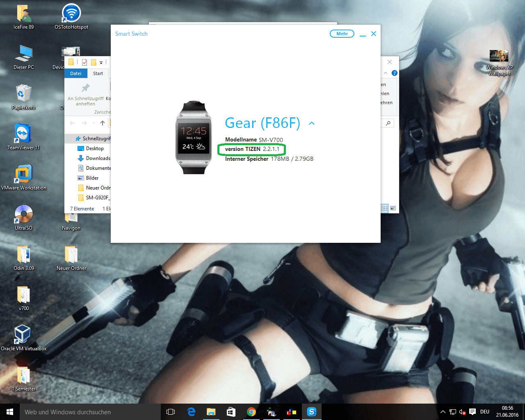Click the Explorer back arrow
The height and width of the screenshot is (420, 525).
tap(73, 123)
